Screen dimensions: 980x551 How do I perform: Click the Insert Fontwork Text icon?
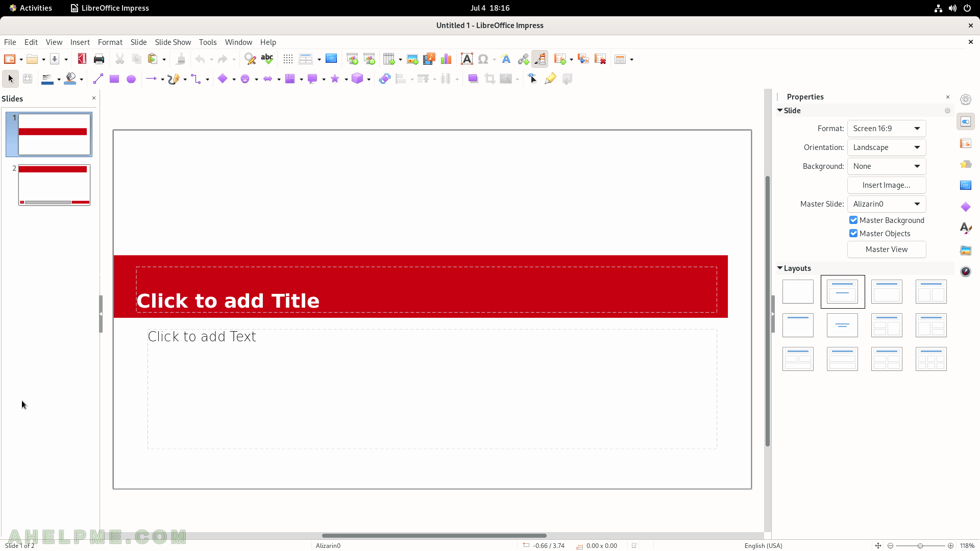pyautogui.click(x=506, y=59)
